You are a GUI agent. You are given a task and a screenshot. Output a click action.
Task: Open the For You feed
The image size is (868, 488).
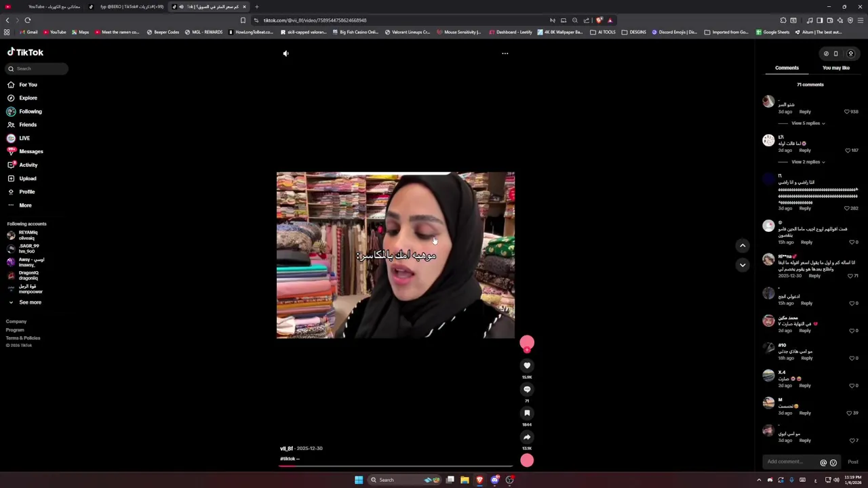coord(28,85)
